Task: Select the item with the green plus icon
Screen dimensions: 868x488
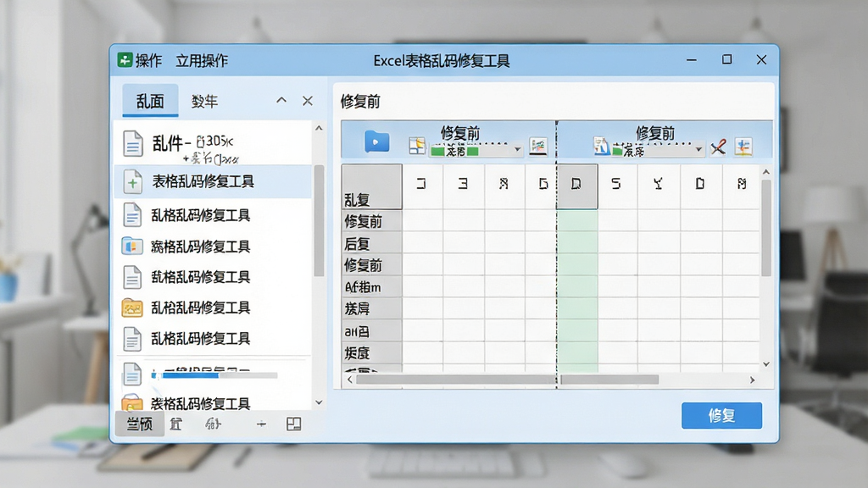Action: pyautogui.click(x=213, y=181)
